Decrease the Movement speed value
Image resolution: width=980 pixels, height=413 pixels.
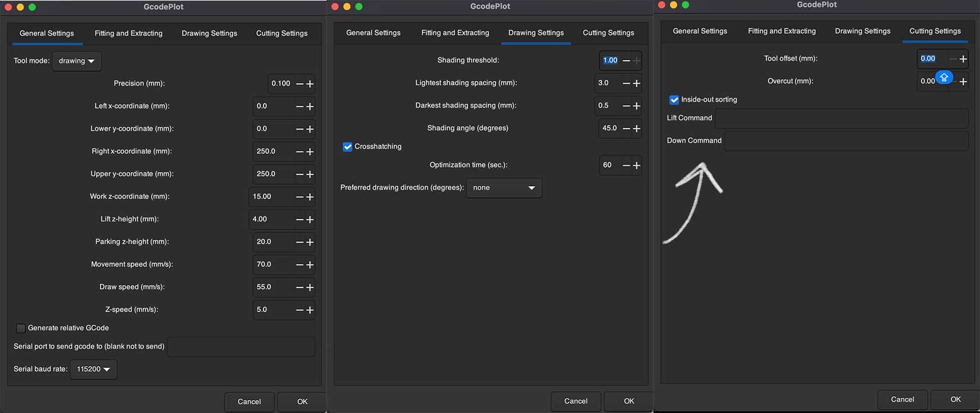tap(300, 264)
